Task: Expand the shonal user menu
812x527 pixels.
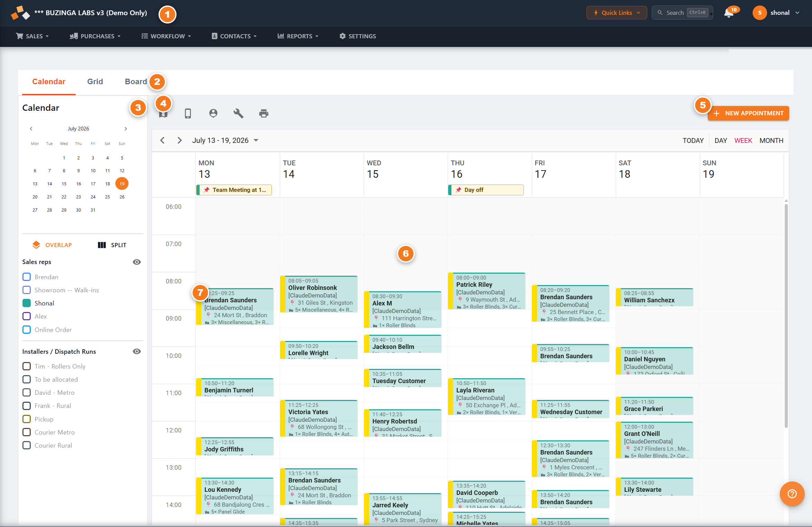Action: click(797, 13)
